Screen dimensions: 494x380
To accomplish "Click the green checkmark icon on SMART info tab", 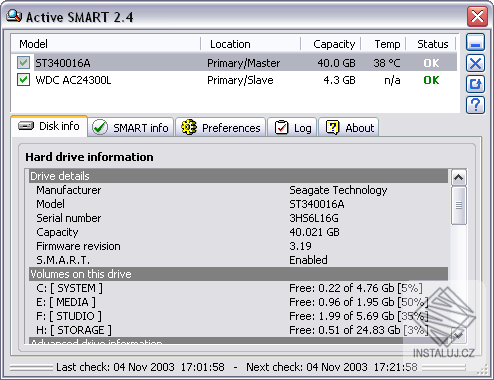I will (100, 128).
